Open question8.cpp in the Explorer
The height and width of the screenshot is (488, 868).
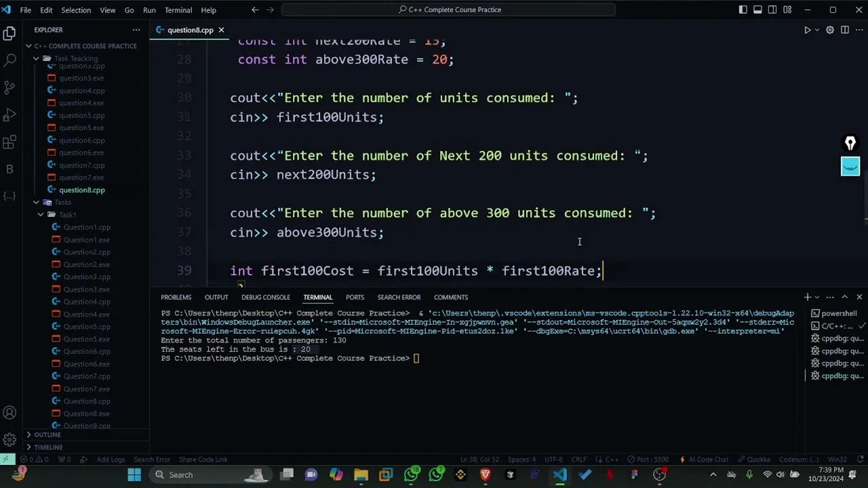(x=81, y=190)
